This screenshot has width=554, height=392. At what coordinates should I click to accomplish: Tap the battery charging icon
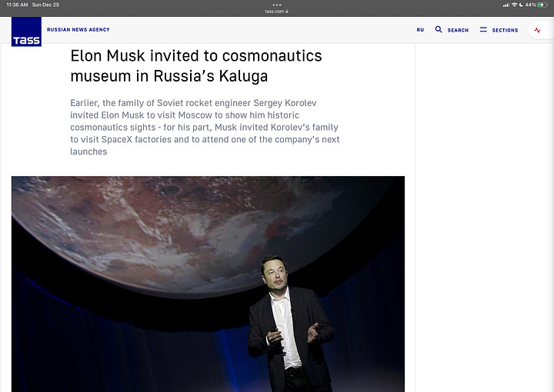pos(542,5)
